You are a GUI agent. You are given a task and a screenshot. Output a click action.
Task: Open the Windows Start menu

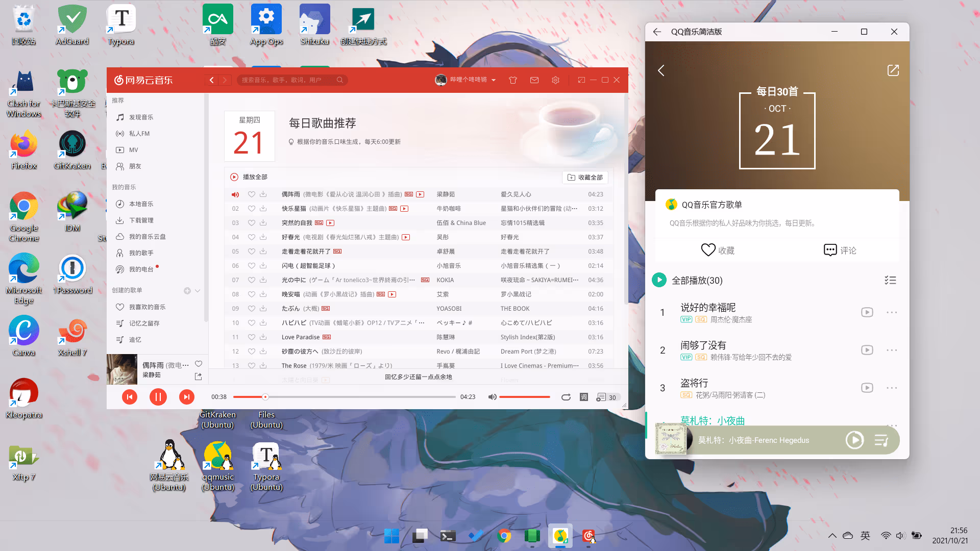click(x=392, y=536)
